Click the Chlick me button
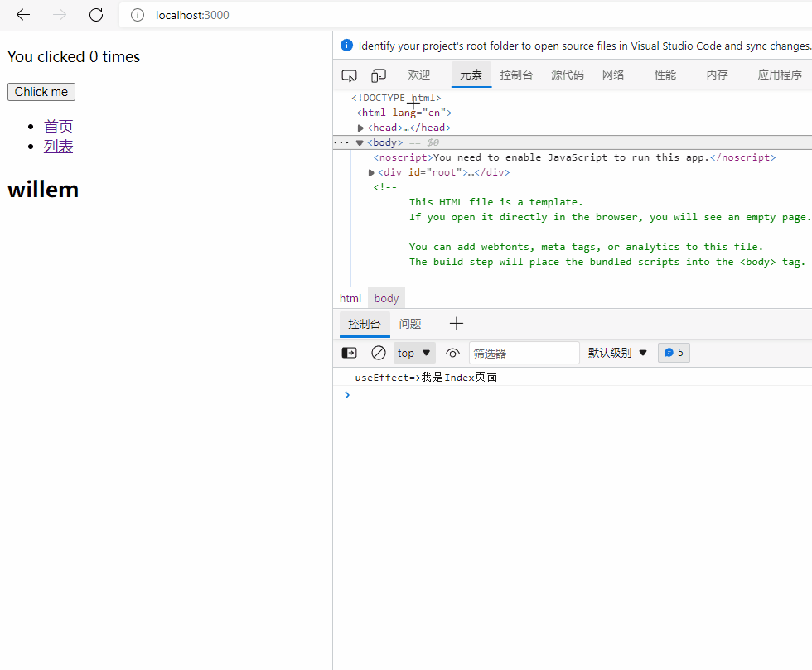This screenshot has height=670, width=812. point(41,92)
